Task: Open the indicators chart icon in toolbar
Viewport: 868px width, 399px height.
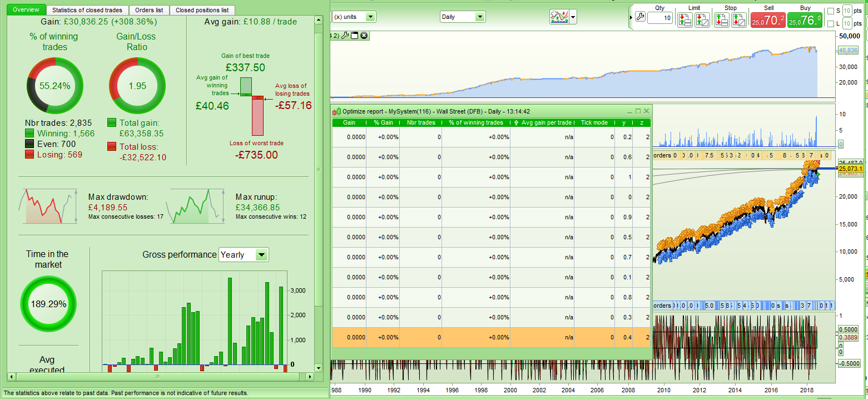Action: (559, 17)
